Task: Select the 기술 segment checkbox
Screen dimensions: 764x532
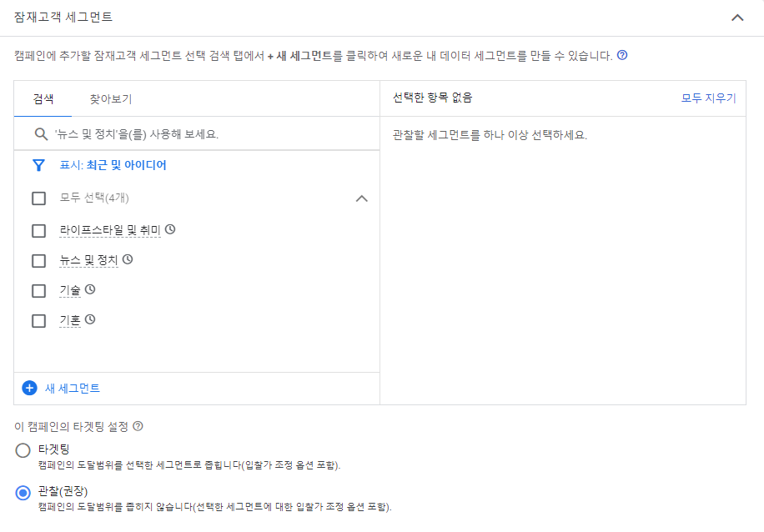Action: click(x=38, y=291)
